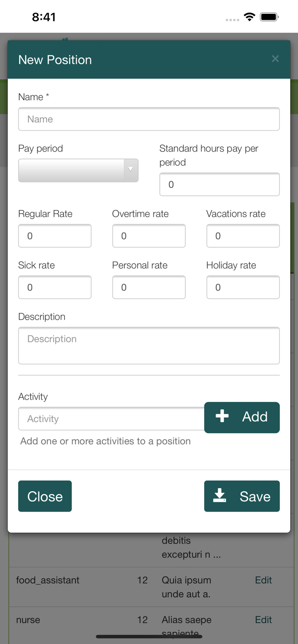Image resolution: width=298 pixels, height=644 pixels.
Task: Click the plus icon on the Add button
Action: click(x=222, y=416)
